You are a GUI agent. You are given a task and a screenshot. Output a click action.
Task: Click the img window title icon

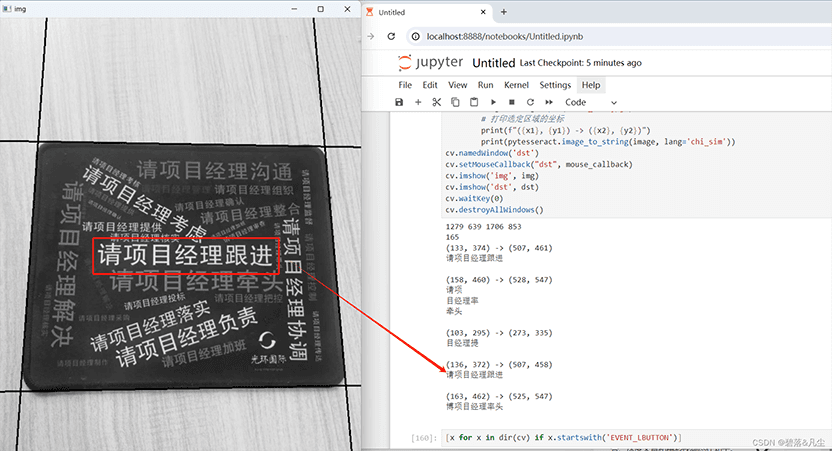point(7,9)
